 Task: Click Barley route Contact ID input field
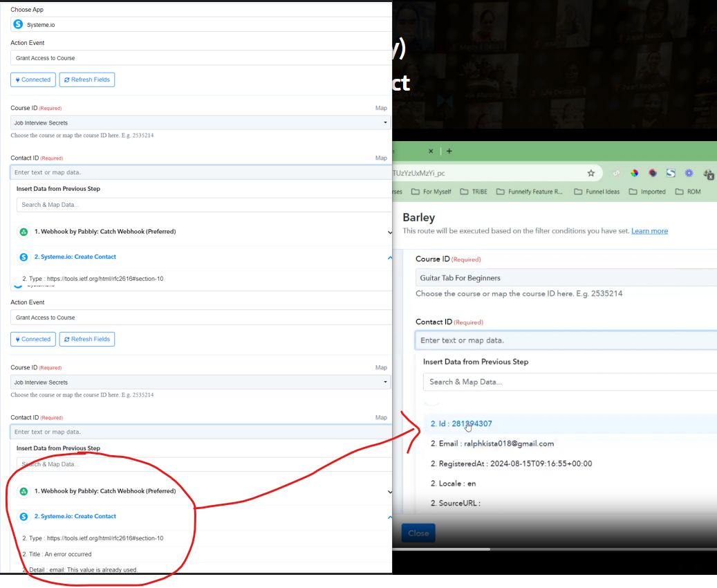coord(566,340)
